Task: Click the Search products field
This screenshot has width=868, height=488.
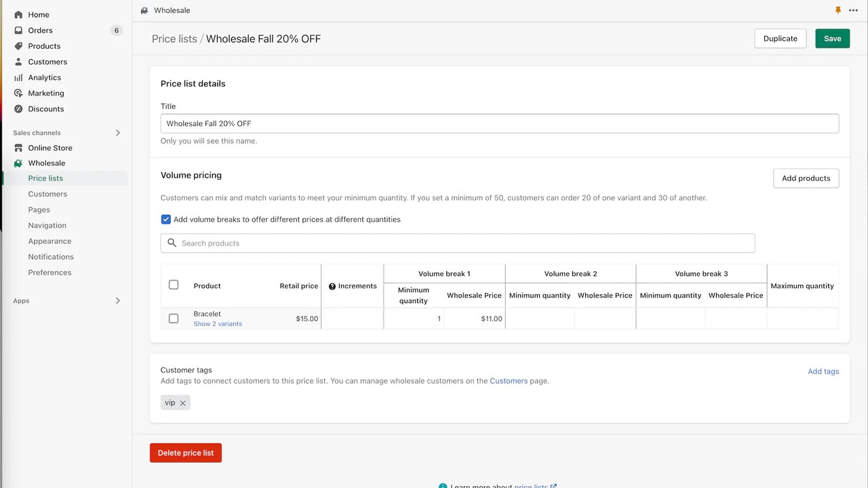Action: pos(458,243)
